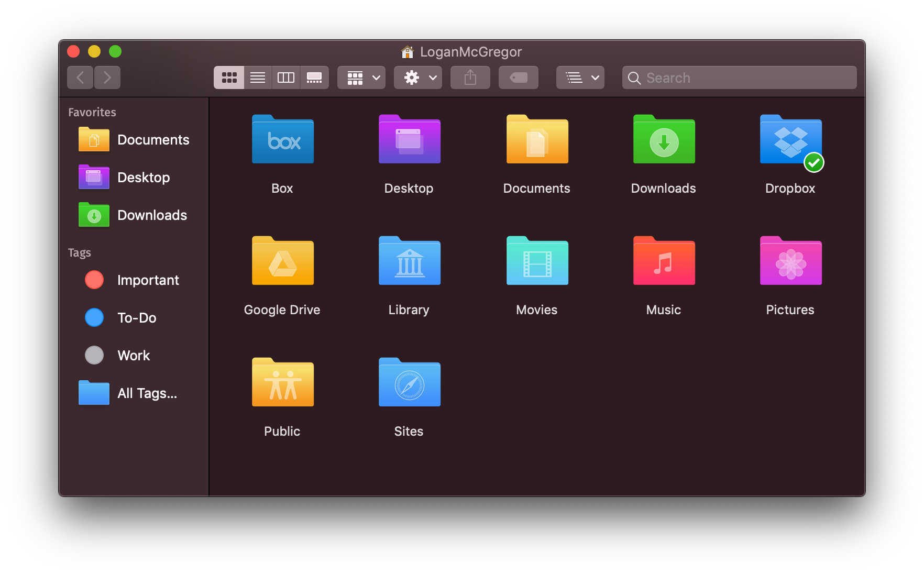Open the Box folder
Image resolution: width=924 pixels, height=574 pixels.
point(282,140)
